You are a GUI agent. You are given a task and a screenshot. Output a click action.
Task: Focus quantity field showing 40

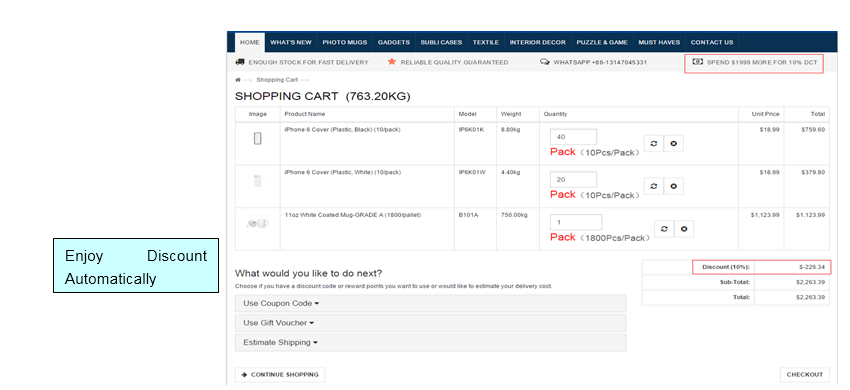[573, 137]
